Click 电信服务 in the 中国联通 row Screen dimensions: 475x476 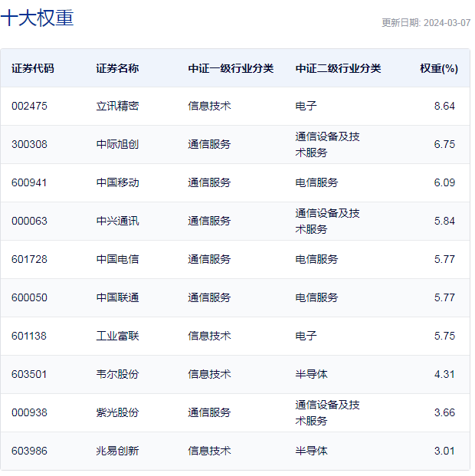(316, 297)
